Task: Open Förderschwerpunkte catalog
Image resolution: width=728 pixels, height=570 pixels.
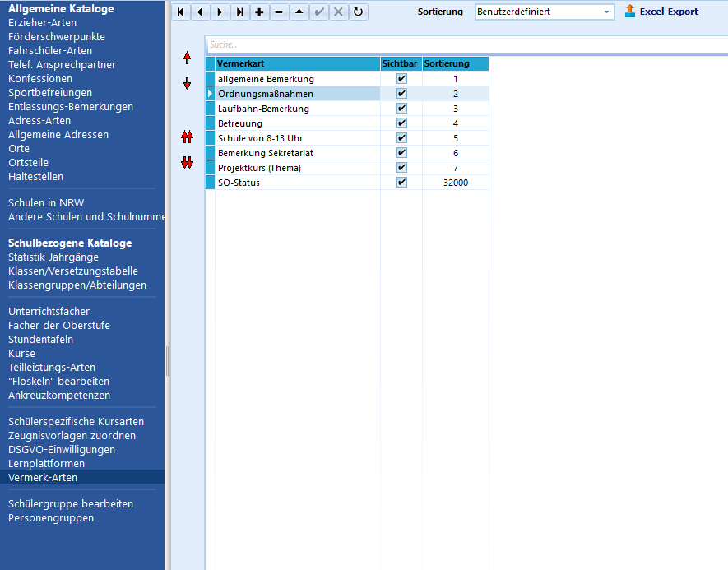Action: click(x=57, y=37)
